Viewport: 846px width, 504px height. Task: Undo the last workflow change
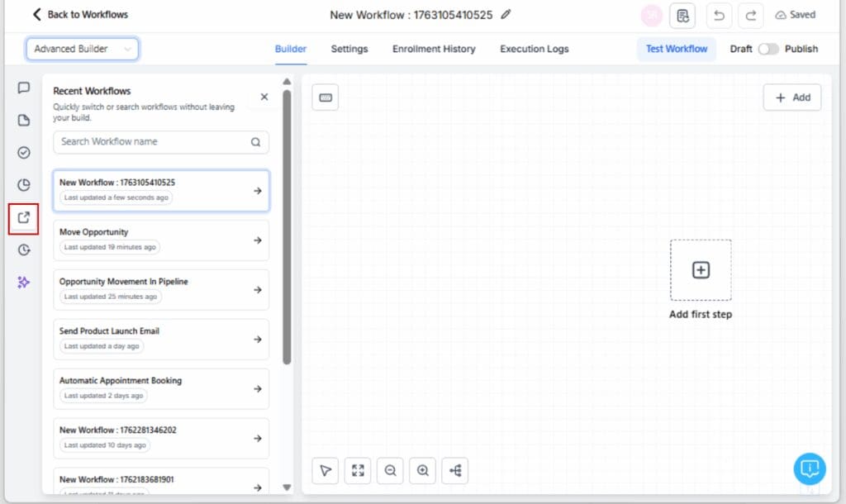click(x=719, y=15)
